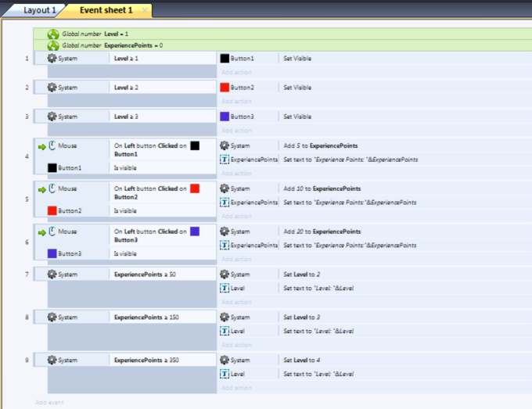Click the black Button1 swatch in event 1 action
Image resolution: width=532 pixels, height=409 pixels.
point(225,59)
